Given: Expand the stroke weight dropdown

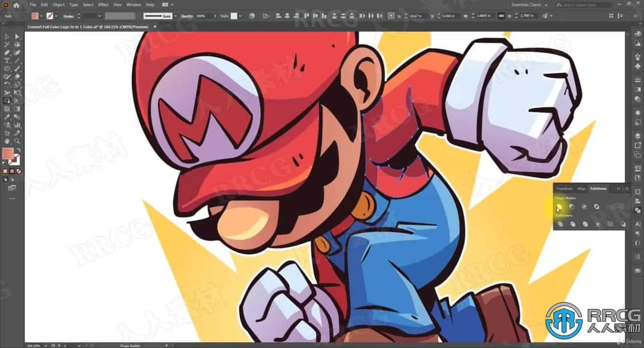Looking at the screenshot, I should [x=99, y=16].
